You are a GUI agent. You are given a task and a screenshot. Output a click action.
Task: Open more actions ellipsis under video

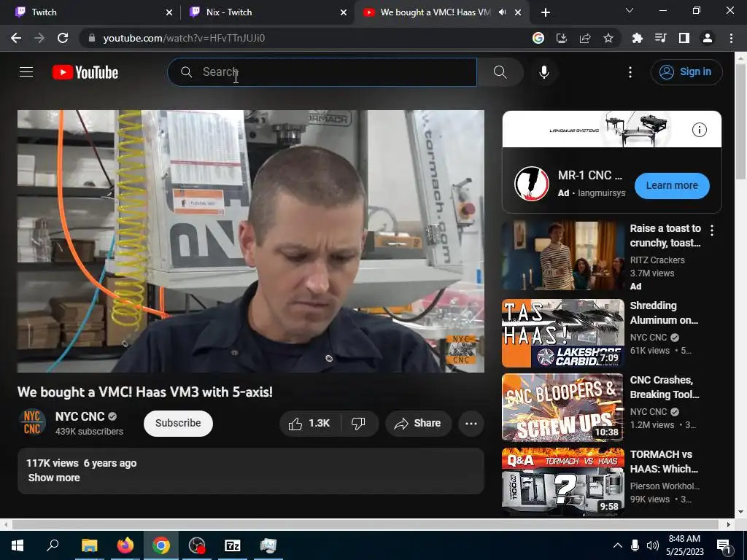point(471,423)
